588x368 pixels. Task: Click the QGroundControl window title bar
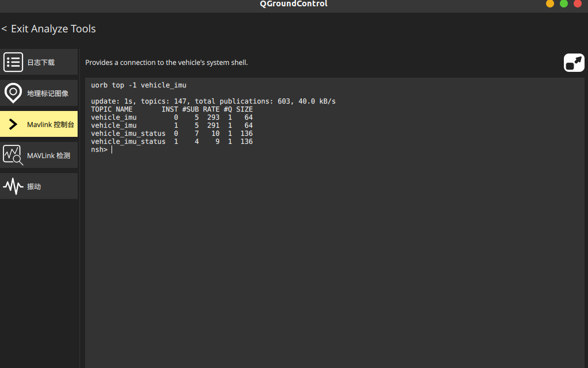[293, 4]
